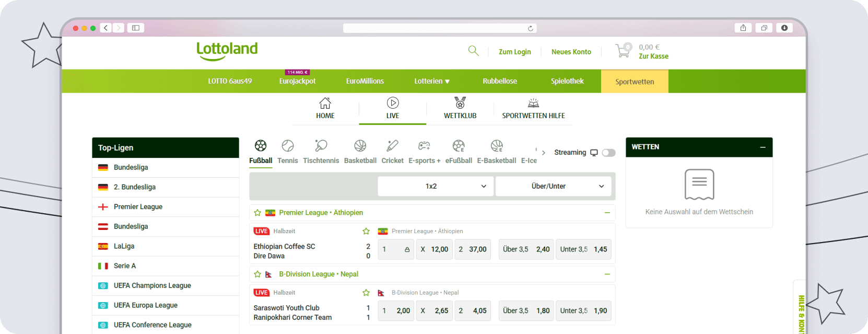
Task: Open 2. Bundesliga league
Action: coord(166,187)
